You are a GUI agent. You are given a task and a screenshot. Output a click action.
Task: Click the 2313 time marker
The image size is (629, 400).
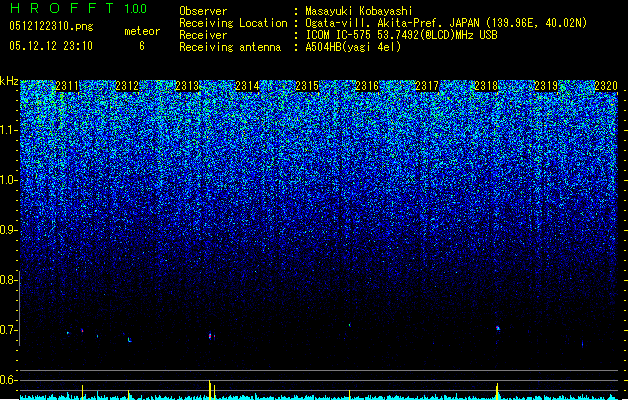(187, 86)
